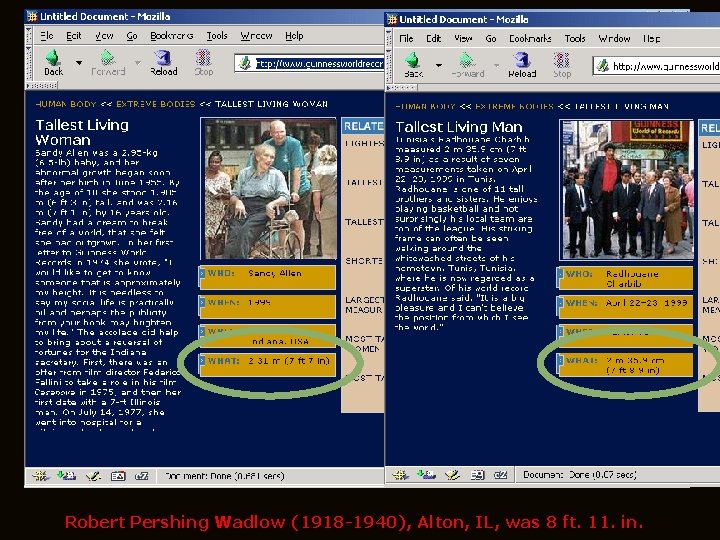Click Mail icon in right status bar
This screenshot has width=720, height=540.
click(x=426, y=475)
